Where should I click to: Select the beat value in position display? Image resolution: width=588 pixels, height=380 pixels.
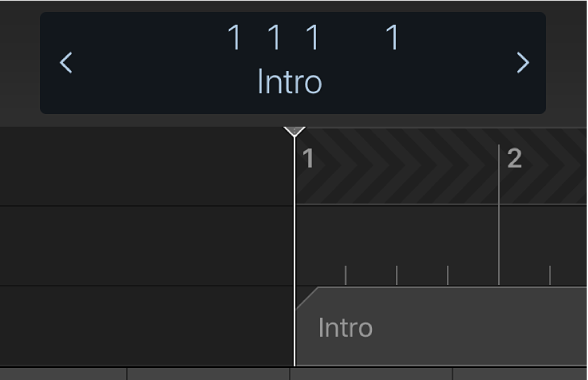[274, 37]
